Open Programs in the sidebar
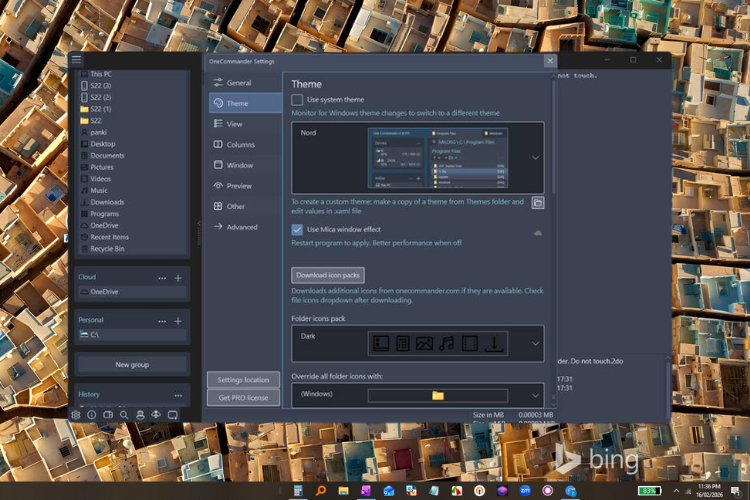The width and height of the screenshot is (750, 500). tap(132, 214)
